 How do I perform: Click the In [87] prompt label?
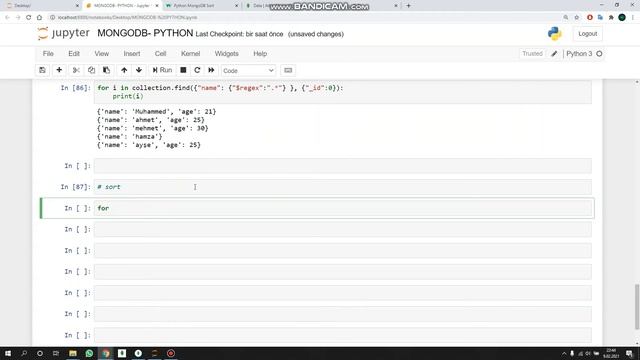[x=76, y=187]
